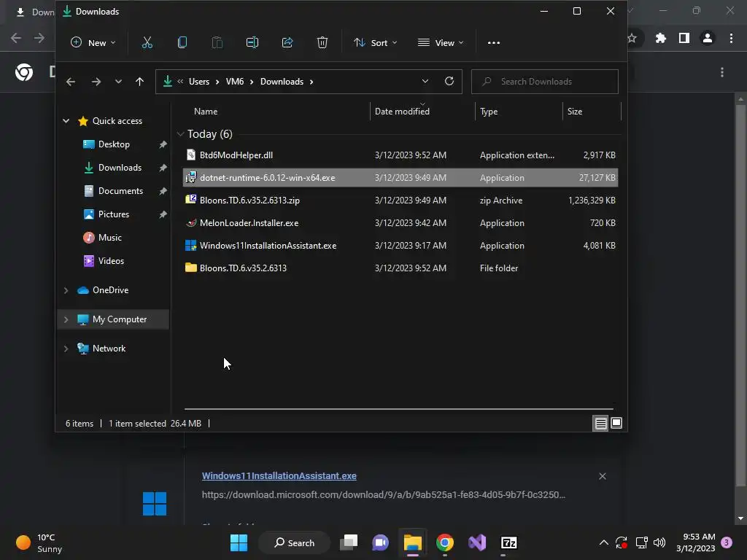This screenshot has height=560, width=747.
Task: Click the Rename icon in toolbar
Action: coord(252,42)
